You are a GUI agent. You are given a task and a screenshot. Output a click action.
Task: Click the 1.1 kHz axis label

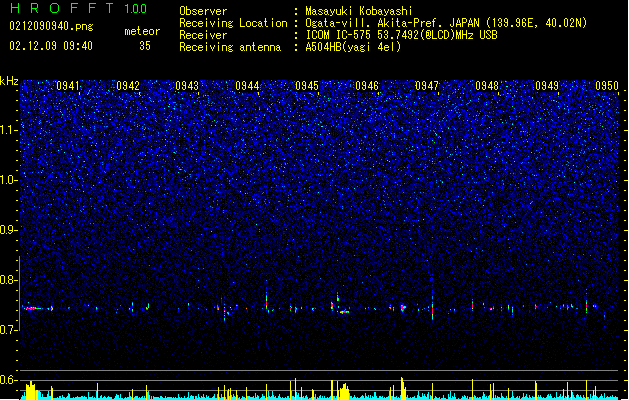(x=9, y=130)
